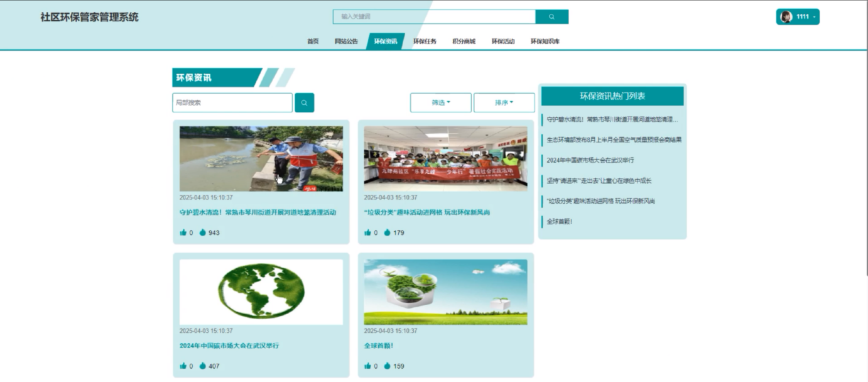Open the 筛选 filter dropdown
This screenshot has height=382, width=868.
(x=441, y=102)
